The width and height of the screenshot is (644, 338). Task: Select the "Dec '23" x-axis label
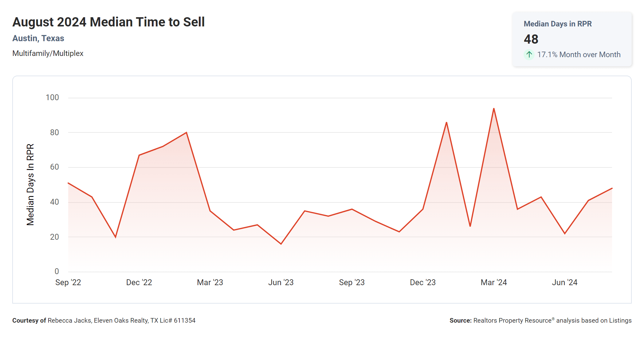pos(422,282)
